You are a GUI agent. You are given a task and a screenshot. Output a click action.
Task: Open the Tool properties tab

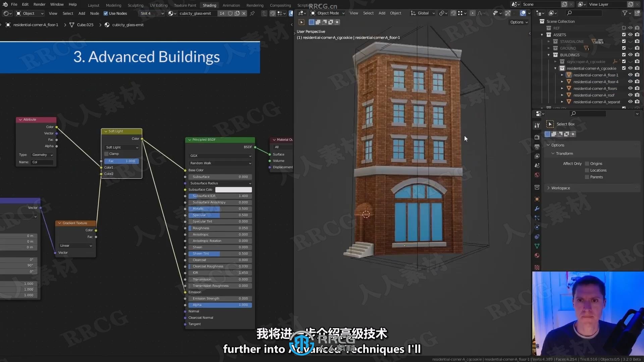click(537, 125)
